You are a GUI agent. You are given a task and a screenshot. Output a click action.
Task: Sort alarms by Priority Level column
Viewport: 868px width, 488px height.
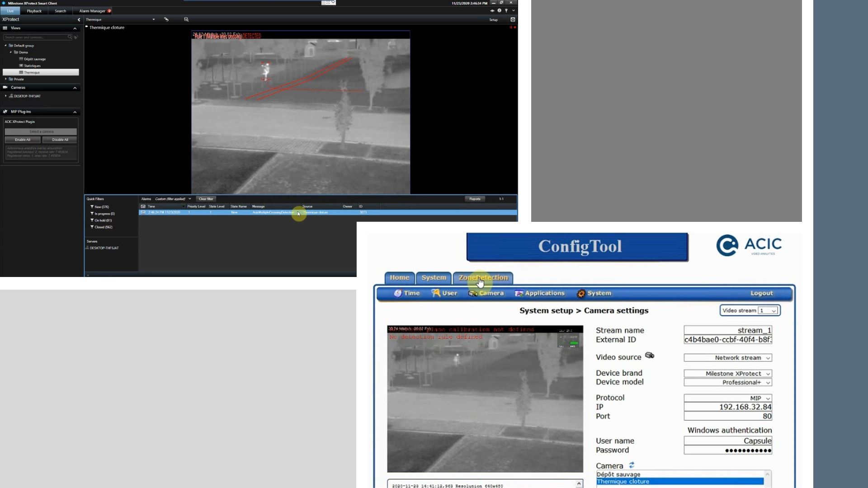coord(196,206)
